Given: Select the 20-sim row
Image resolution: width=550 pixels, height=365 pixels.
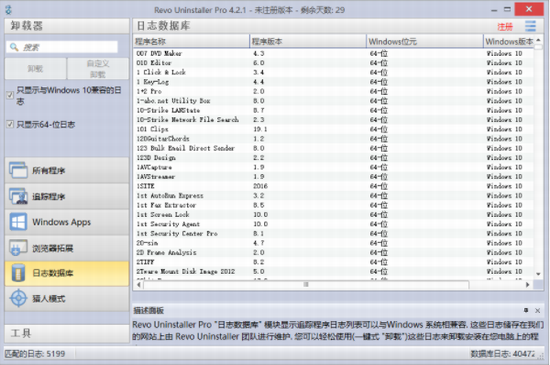Looking at the screenshot, I should (333, 243).
